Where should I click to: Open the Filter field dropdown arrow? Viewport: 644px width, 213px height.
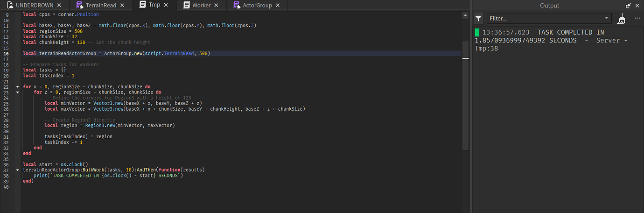coord(607,18)
